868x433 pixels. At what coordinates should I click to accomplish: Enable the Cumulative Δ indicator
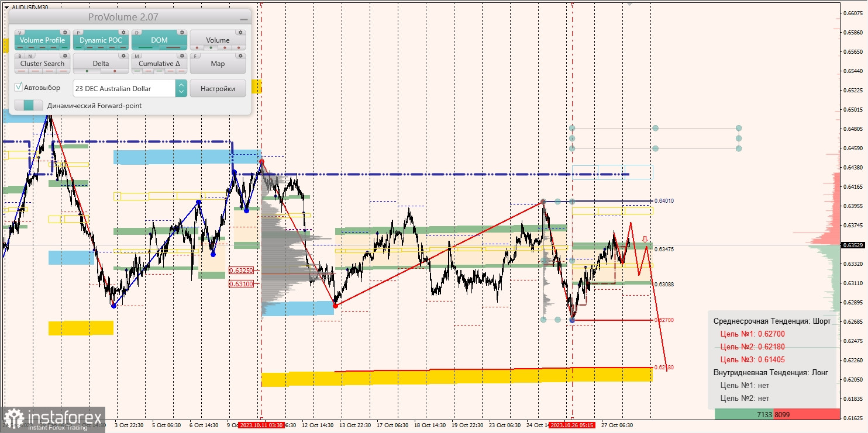click(x=159, y=64)
